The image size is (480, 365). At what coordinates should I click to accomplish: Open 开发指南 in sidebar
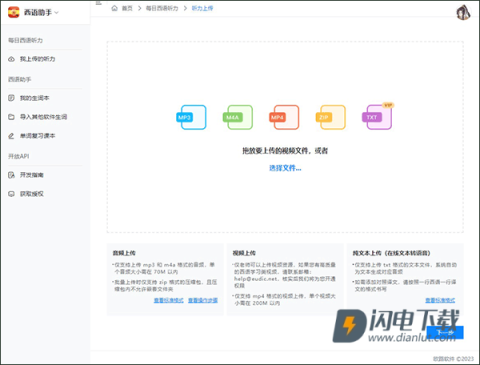pyautogui.click(x=32, y=175)
